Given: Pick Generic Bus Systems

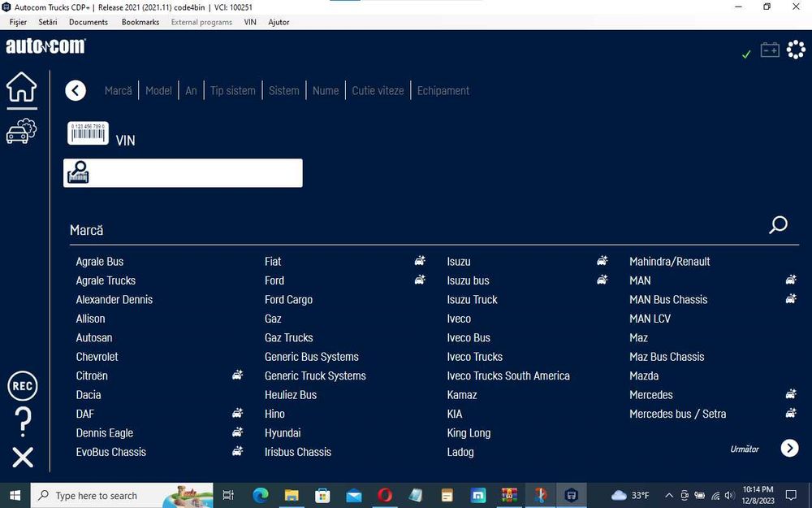Looking at the screenshot, I should (312, 357).
